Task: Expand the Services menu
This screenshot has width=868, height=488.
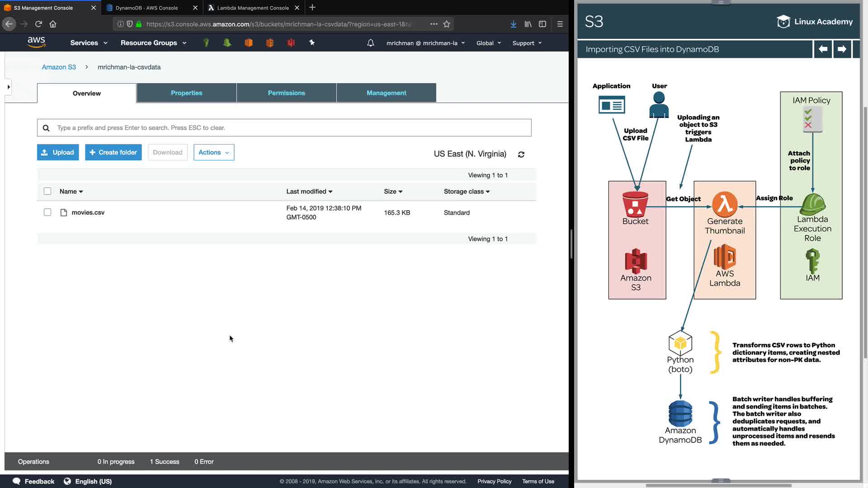Action: coord(89,43)
